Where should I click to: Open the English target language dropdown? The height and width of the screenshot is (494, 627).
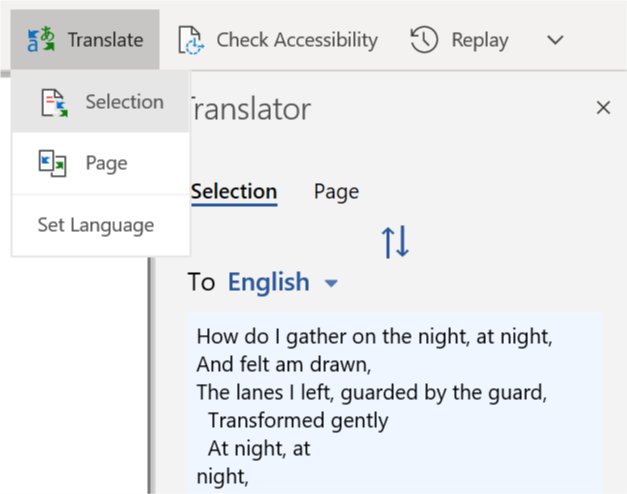click(x=269, y=283)
